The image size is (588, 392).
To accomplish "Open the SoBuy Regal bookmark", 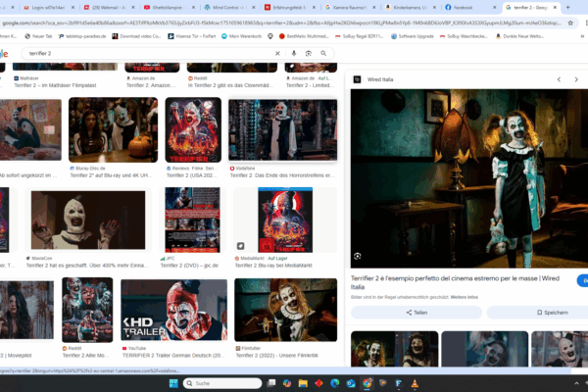I will point(360,36).
